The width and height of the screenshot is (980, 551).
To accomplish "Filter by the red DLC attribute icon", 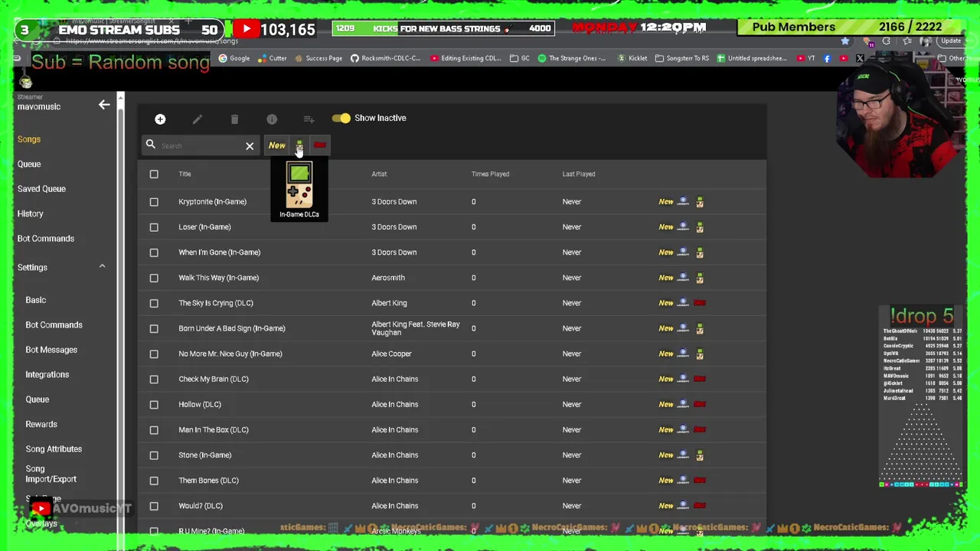I will (x=320, y=145).
